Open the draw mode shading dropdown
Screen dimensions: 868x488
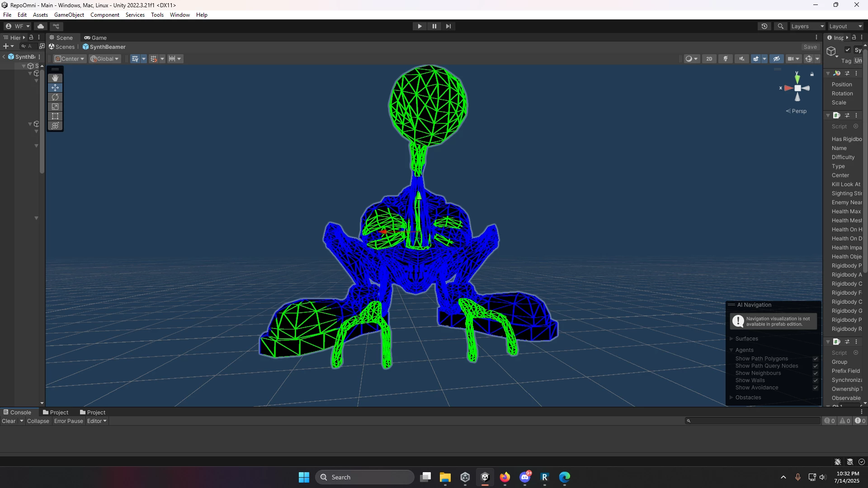(692, 59)
